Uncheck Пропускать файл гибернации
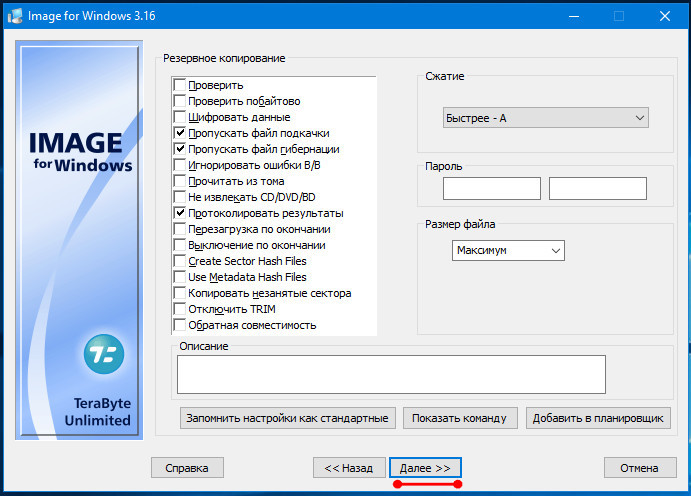Image resolution: width=691 pixels, height=496 pixels. [179, 149]
